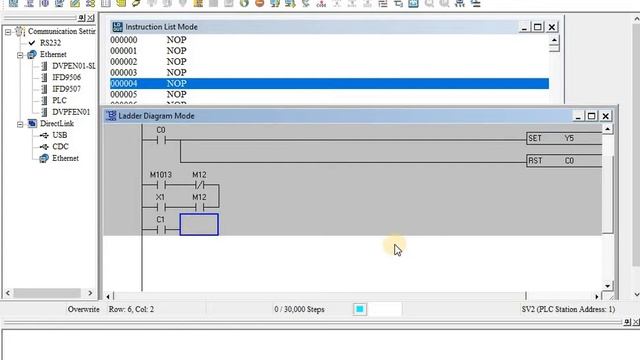Screen dimensions: 640x360
Task: Select the DVPEN01-SL module
Action: tap(73, 66)
